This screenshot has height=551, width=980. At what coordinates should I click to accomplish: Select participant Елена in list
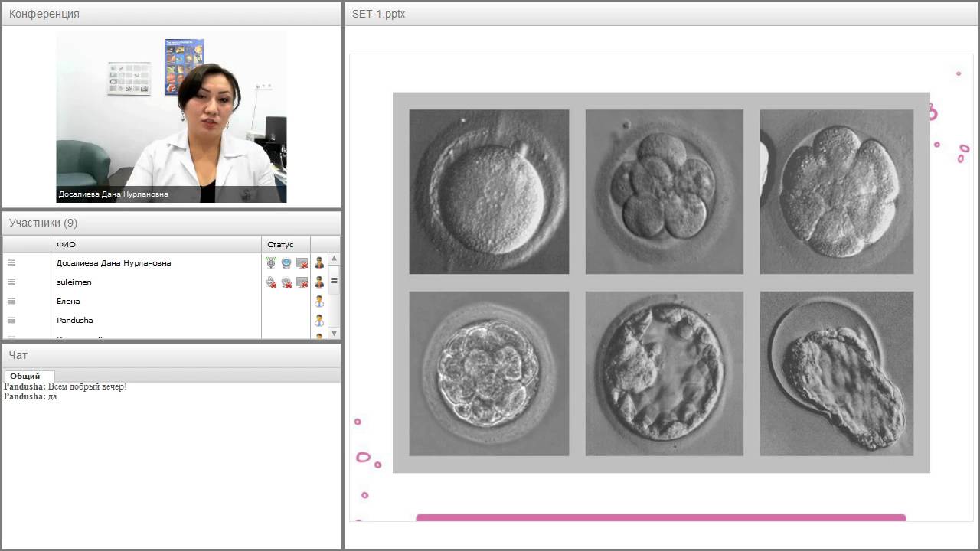68,301
